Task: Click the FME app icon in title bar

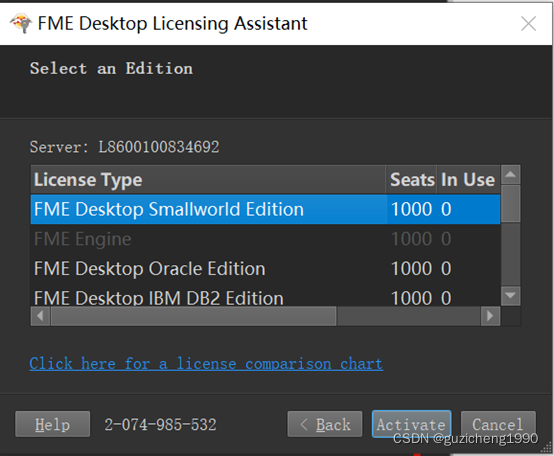Action: (20, 23)
